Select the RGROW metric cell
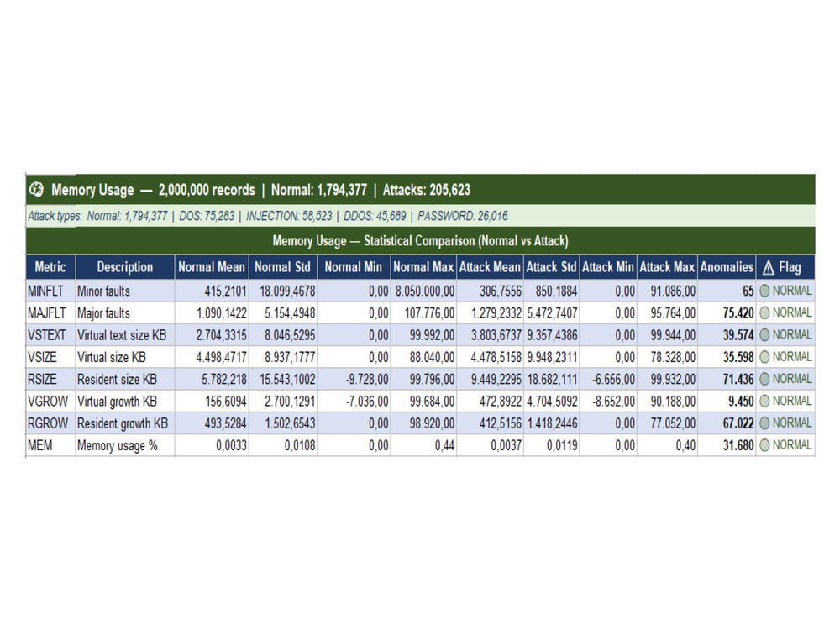840x630 pixels. 50,423
